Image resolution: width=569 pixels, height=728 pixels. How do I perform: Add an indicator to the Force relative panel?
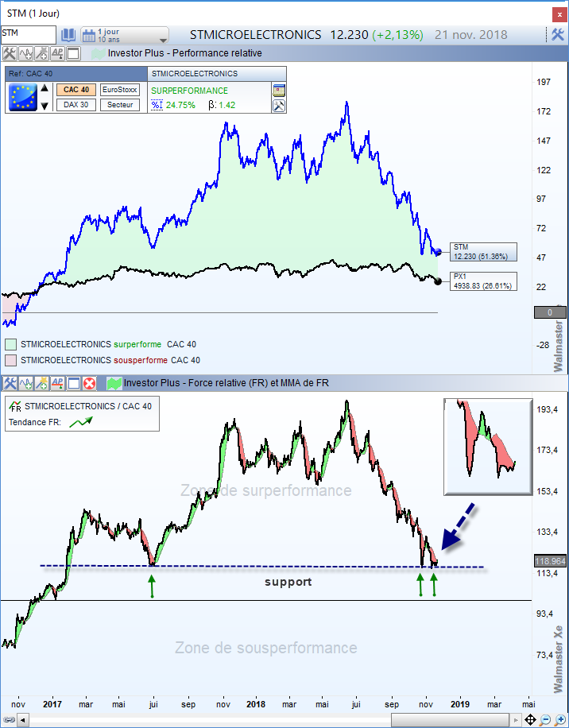coord(25,384)
